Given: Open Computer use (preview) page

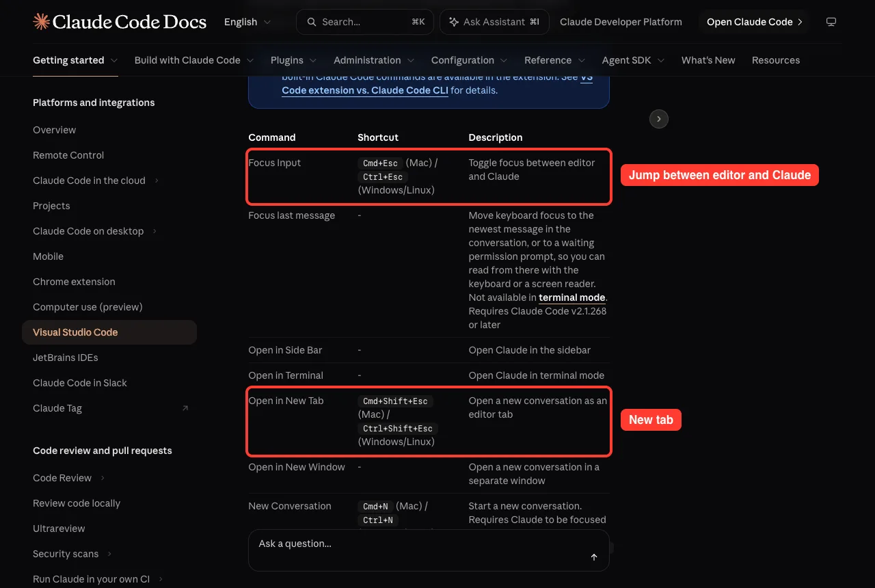Looking at the screenshot, I should point(87,307).
